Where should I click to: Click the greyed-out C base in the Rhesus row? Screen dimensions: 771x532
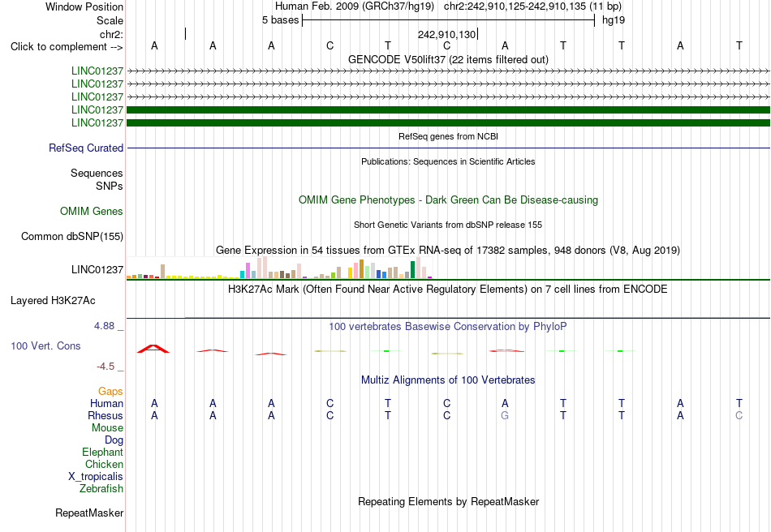click(x=739, y=415)
